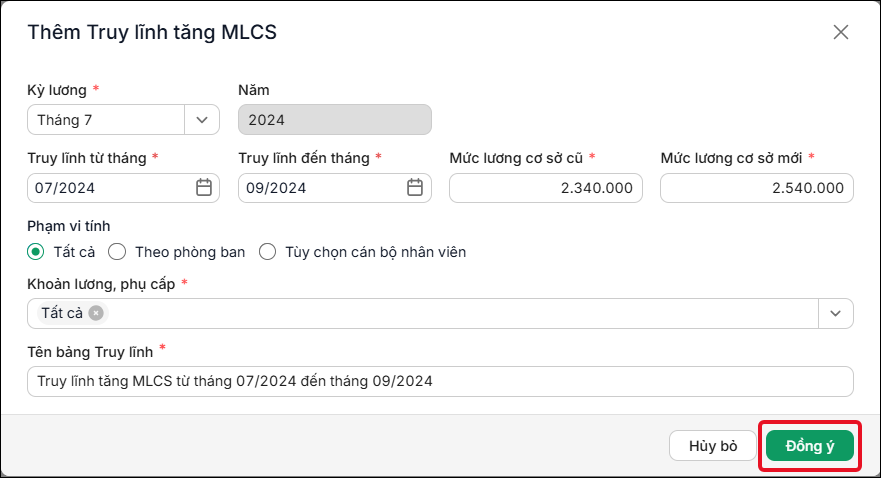This screenshot has height=478, width=881.
Task: Click the Hủy bỏ button
Action: [x=713, y=446]
